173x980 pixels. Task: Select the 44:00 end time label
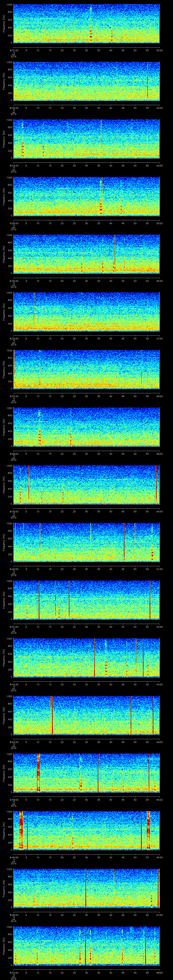[x=159, y=742]
